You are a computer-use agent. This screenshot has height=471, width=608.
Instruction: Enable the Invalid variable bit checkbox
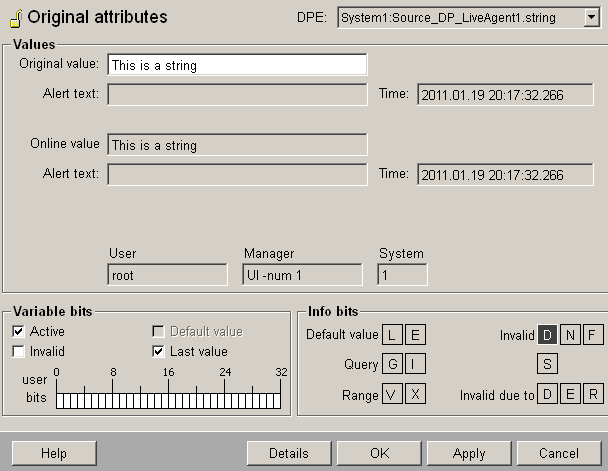[x=18, y=352]
